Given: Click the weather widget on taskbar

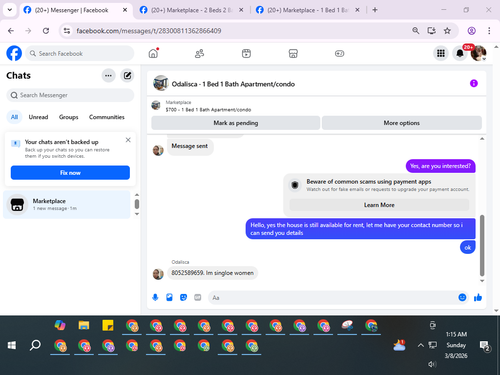Looking at the screenshot, I should pos(399,345).
